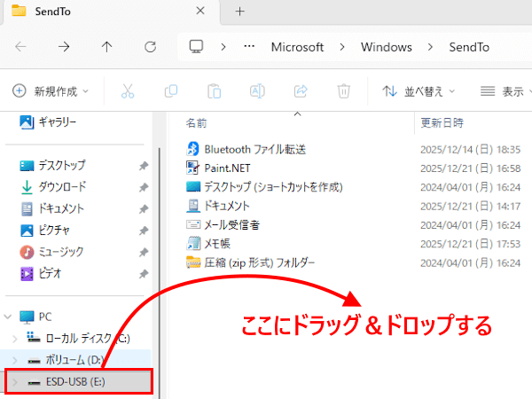
Task: Close the SendTo tab
Action: (x=200, y=11)
